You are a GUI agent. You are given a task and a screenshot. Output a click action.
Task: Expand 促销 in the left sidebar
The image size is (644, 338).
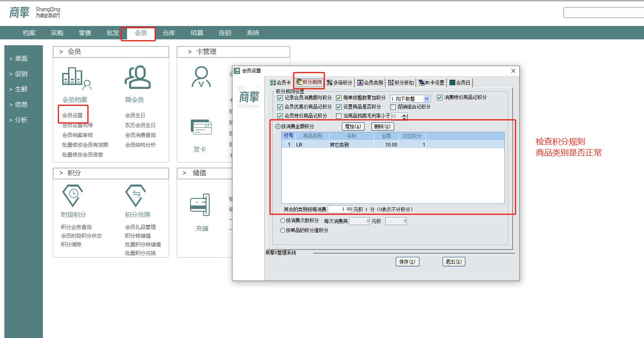pyautogui.click(x=18, y=74)
